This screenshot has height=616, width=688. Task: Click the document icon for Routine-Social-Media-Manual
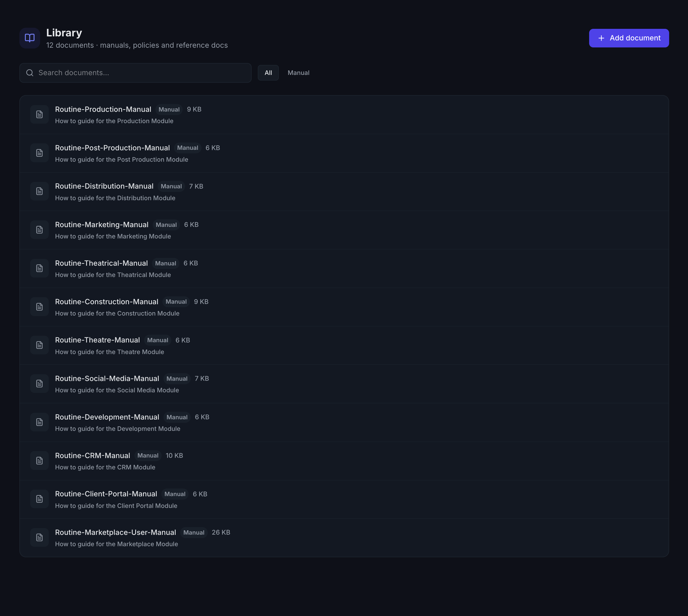[40, 384]
